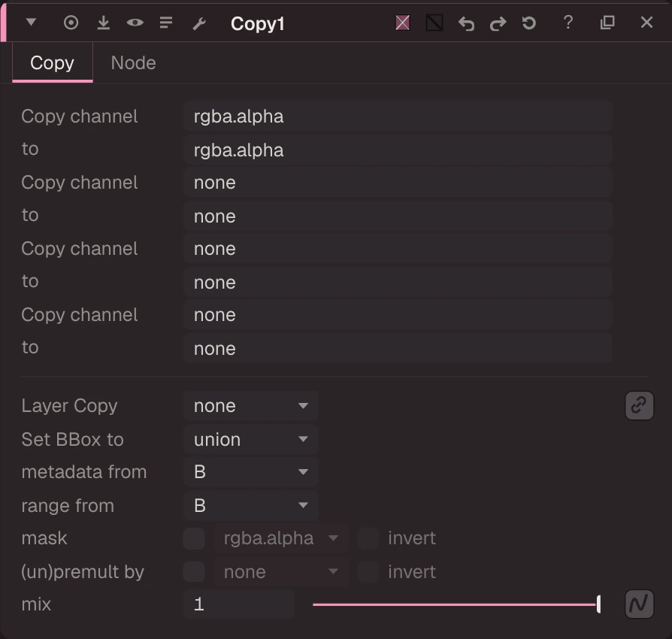
Task: Open the lines list icon in header
Action: [x=166, y=23]
